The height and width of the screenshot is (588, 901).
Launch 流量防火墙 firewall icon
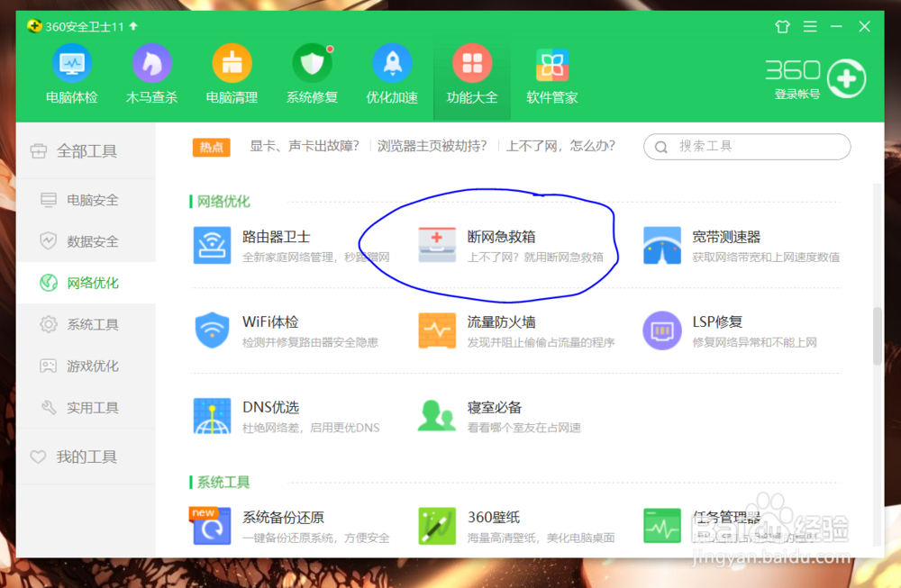[x=437, y=330]
